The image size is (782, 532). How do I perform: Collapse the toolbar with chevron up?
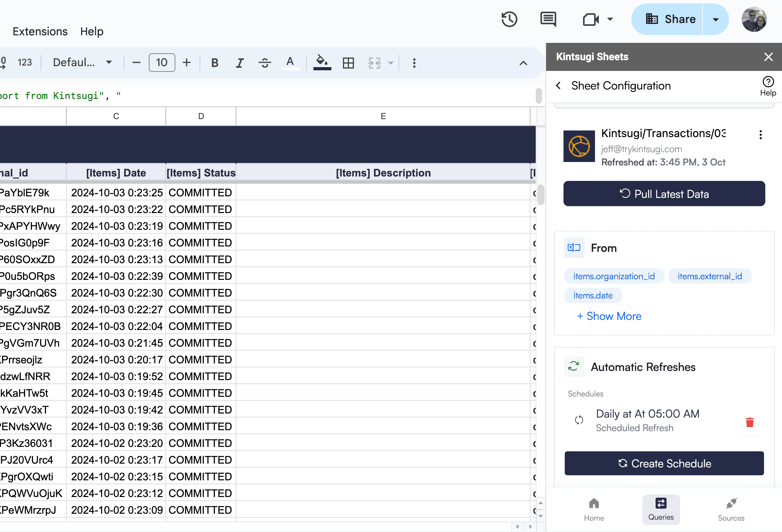[523, 63]
